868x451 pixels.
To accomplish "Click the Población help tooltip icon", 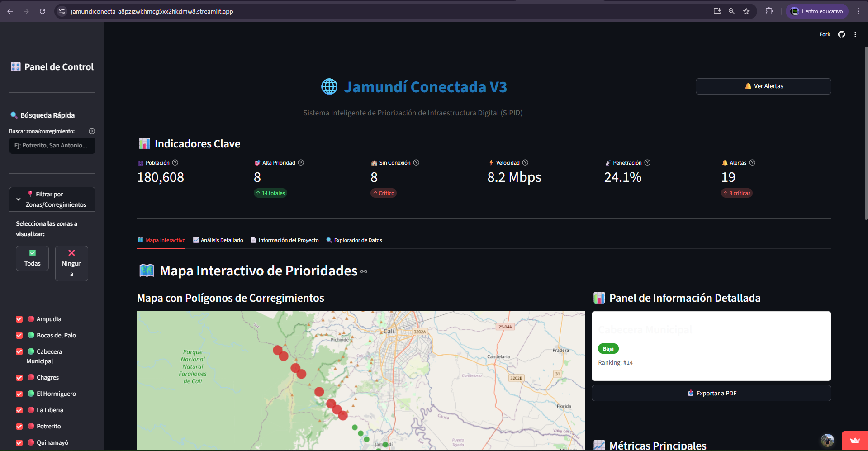I will click(x=175, y=163).
